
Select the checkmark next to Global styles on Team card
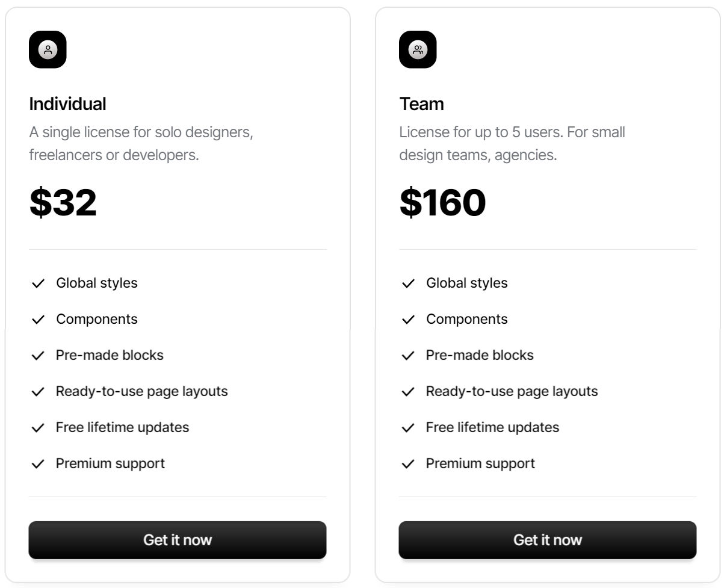pyautogui.click(x=408, y=282)
